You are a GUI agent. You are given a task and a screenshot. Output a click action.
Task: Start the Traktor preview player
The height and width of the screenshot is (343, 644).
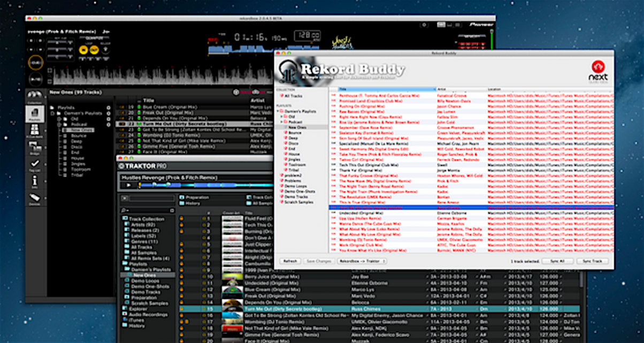125,199
